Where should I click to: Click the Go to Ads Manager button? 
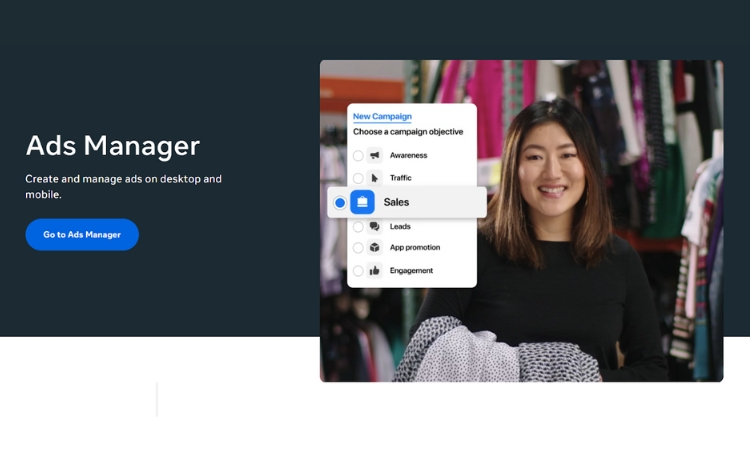pos(82,234)
